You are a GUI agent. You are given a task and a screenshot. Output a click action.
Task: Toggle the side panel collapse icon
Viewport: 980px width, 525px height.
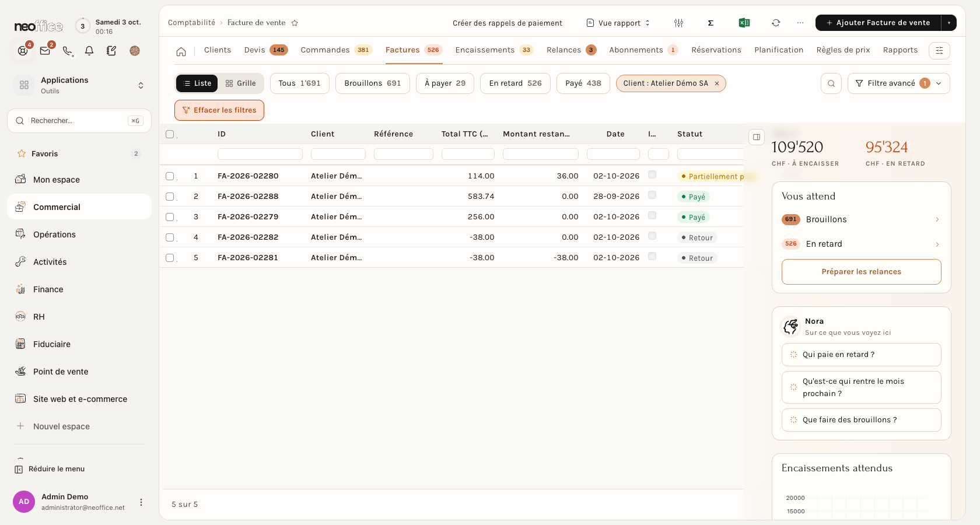(757, 137)
